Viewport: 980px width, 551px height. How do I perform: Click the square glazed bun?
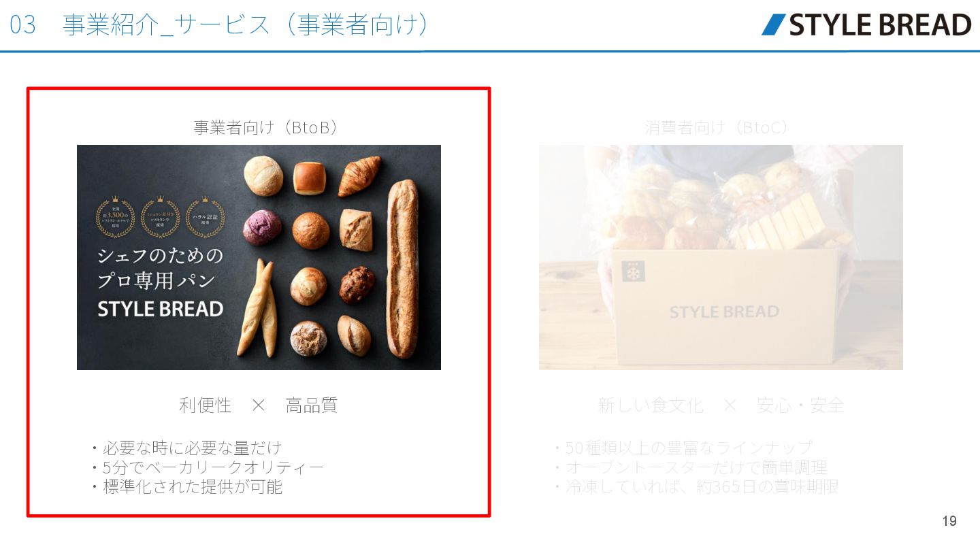(x=310, y=178)
